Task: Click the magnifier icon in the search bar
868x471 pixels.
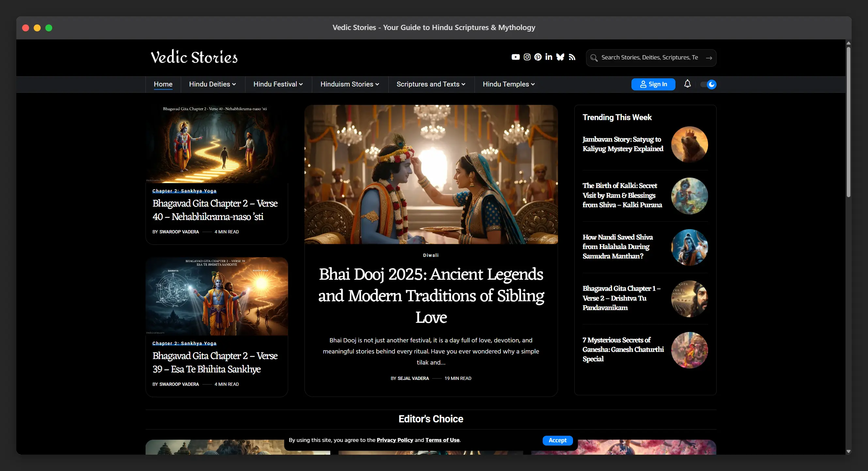Action: pos(594,58)
